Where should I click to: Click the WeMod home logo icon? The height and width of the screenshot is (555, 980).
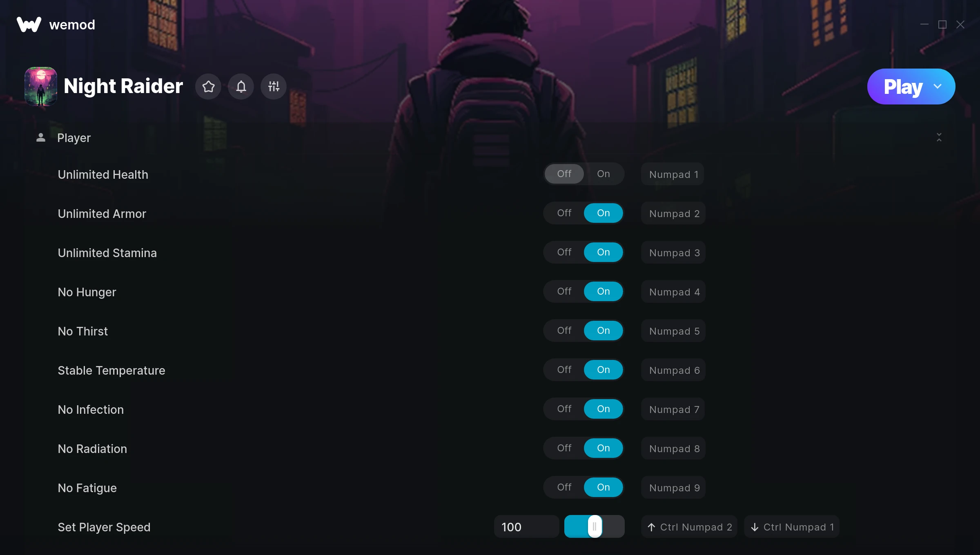(x=28, y=24)
